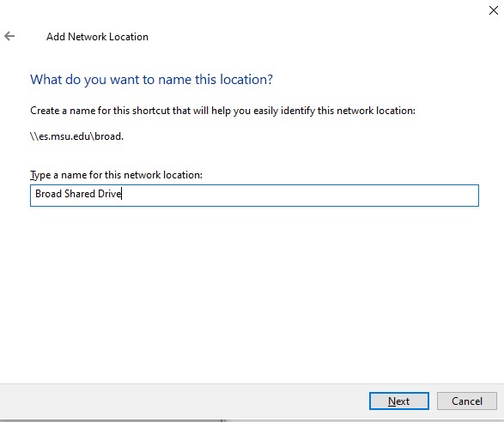504x422 pixels.
Task: Click the "Add Network Location" title text
Action: tap(97, 37)
